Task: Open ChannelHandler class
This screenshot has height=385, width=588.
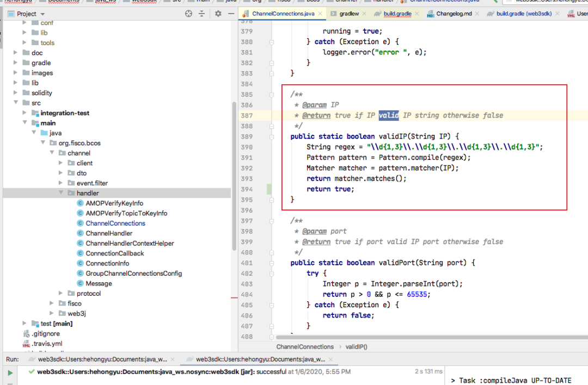Action: (109, 233)
